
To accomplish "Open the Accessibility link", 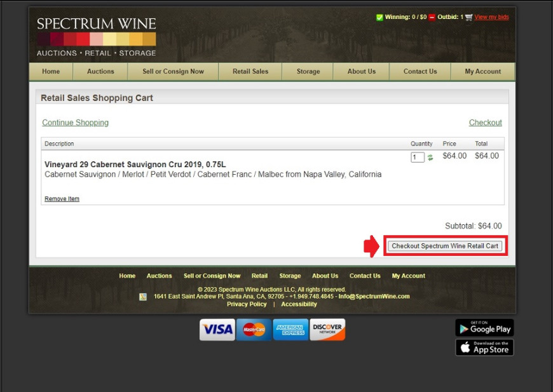I will click(x=299, y=304).
